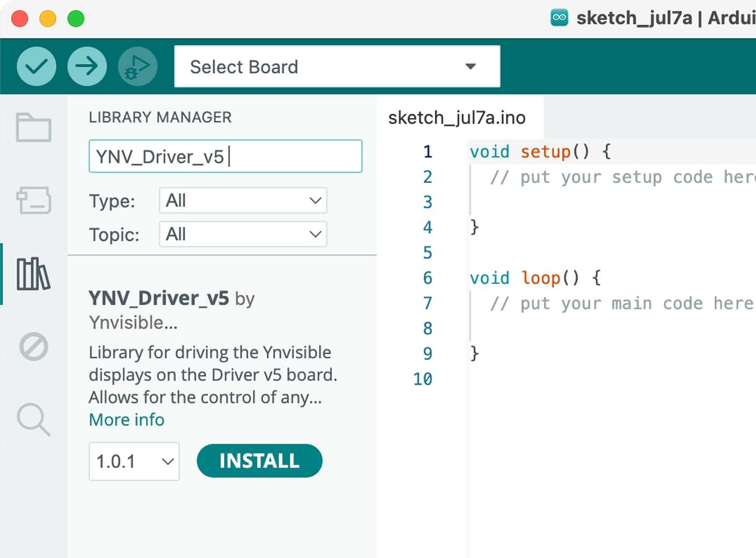Click the 'void loop() {' code line

535,278
